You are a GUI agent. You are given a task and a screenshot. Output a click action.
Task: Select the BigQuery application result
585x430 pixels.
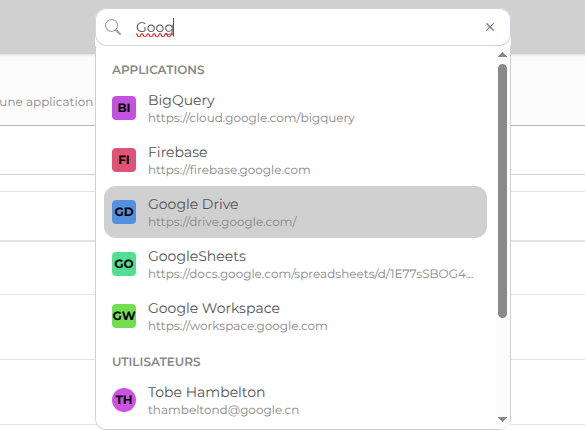click(295, 108)
